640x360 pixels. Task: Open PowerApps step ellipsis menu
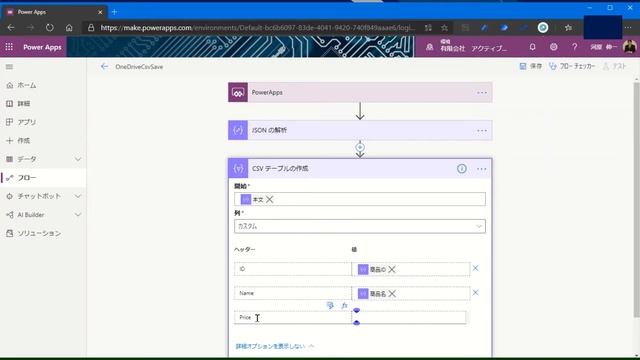[x=482, y=93]
